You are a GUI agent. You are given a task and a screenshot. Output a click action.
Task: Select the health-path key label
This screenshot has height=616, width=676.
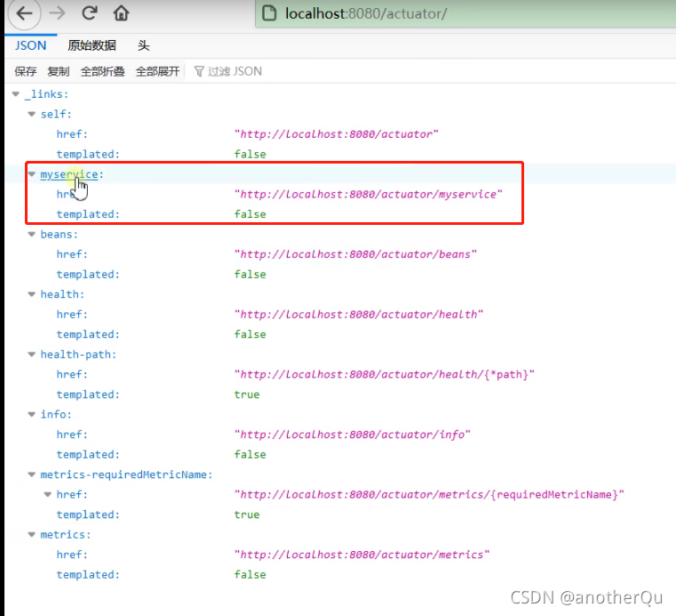click(x=78, y=355)
